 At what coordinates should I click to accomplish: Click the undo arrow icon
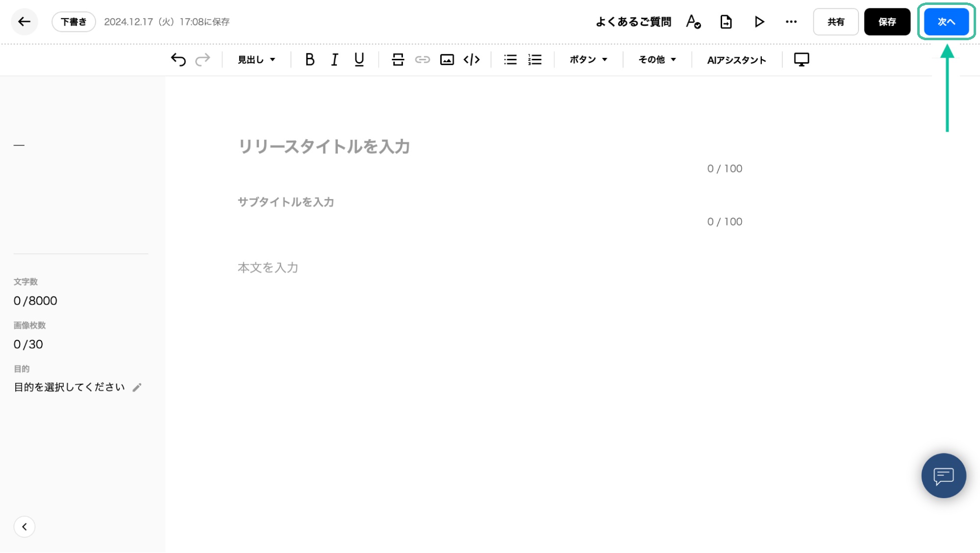pos(178,60)
